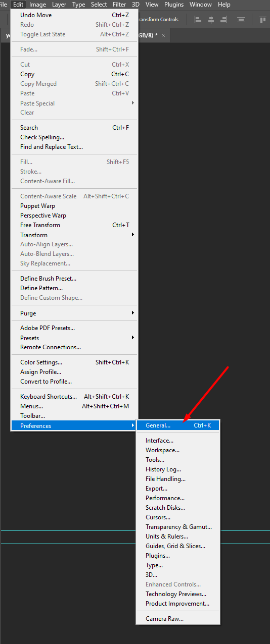Screen dimensions: 270x644
Task: Choose Search in the Edit menu
Action: (x=74, y=128)
